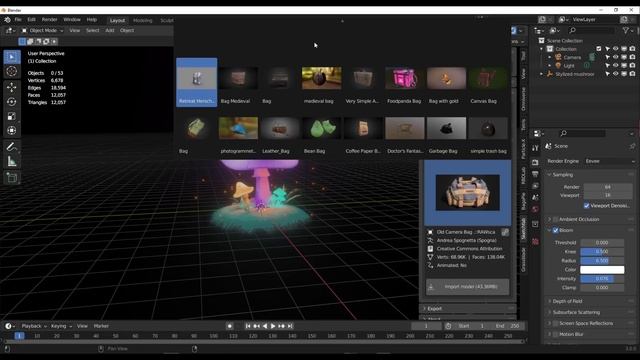Adjust the Bloom Intensity slider

point(602,278)
